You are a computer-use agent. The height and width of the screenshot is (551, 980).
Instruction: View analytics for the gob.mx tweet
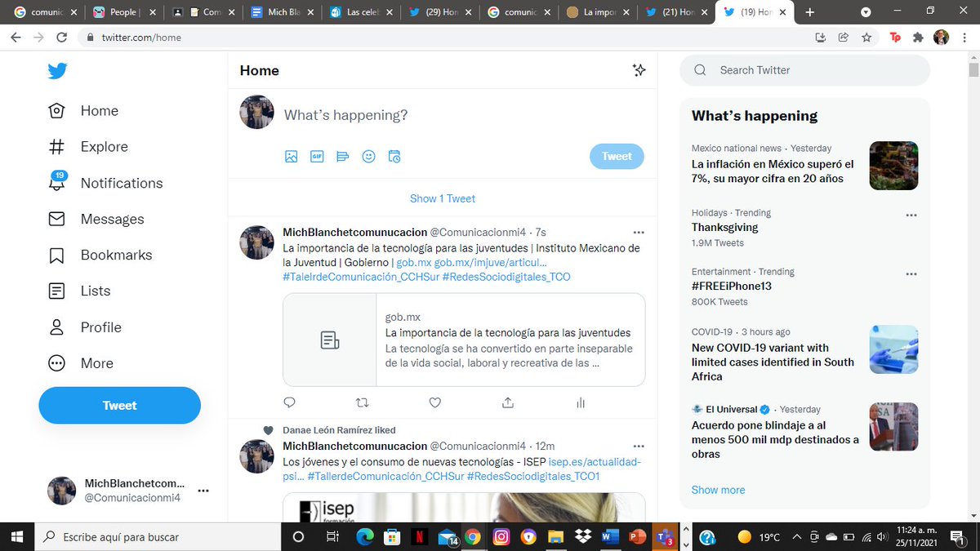coord(581,402)
